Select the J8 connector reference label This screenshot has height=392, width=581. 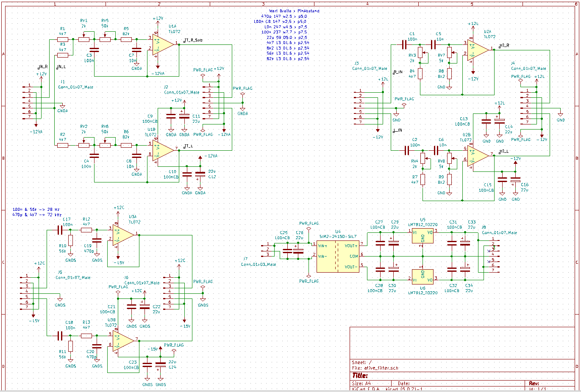pos(484,227)
